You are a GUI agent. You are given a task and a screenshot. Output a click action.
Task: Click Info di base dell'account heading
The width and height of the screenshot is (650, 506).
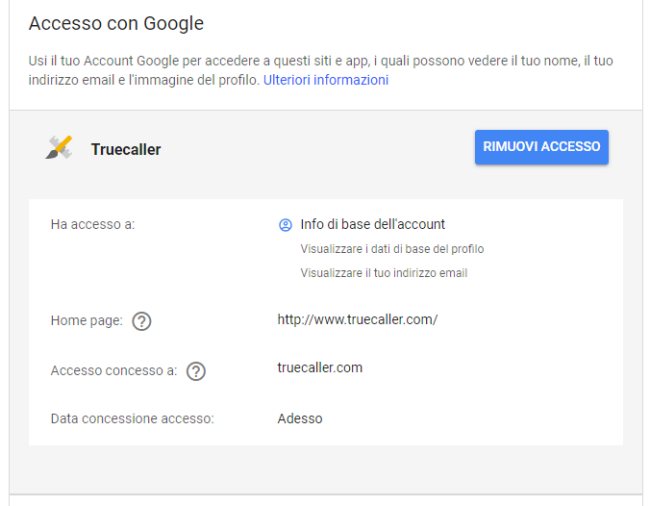pyautogui.click(x=373, y=224)
